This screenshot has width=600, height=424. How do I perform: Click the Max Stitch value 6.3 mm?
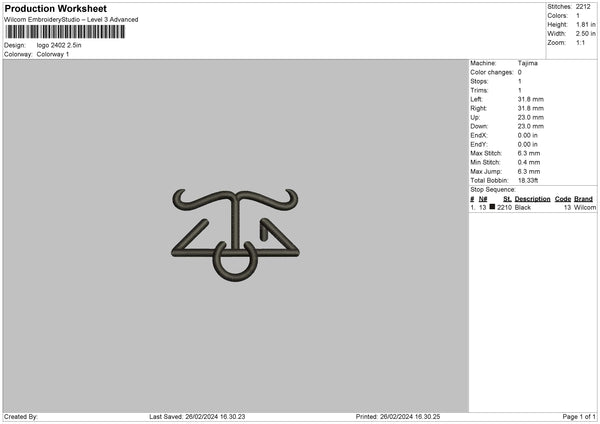529,153
